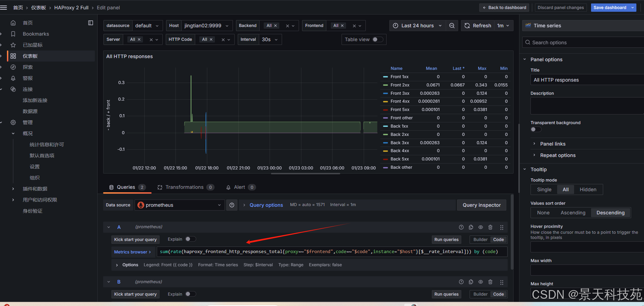
Task: Clear all Backend filter values
Action: tap(287, 26)
